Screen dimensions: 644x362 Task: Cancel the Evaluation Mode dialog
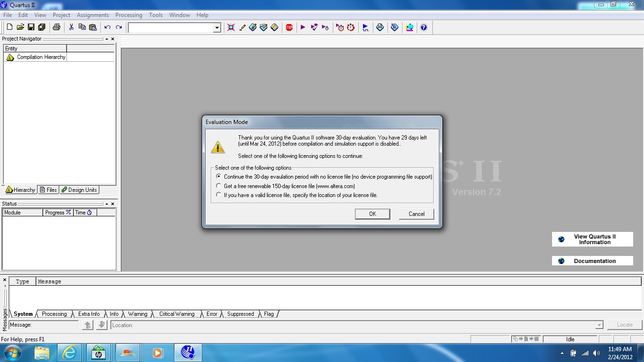pos(416,214)
